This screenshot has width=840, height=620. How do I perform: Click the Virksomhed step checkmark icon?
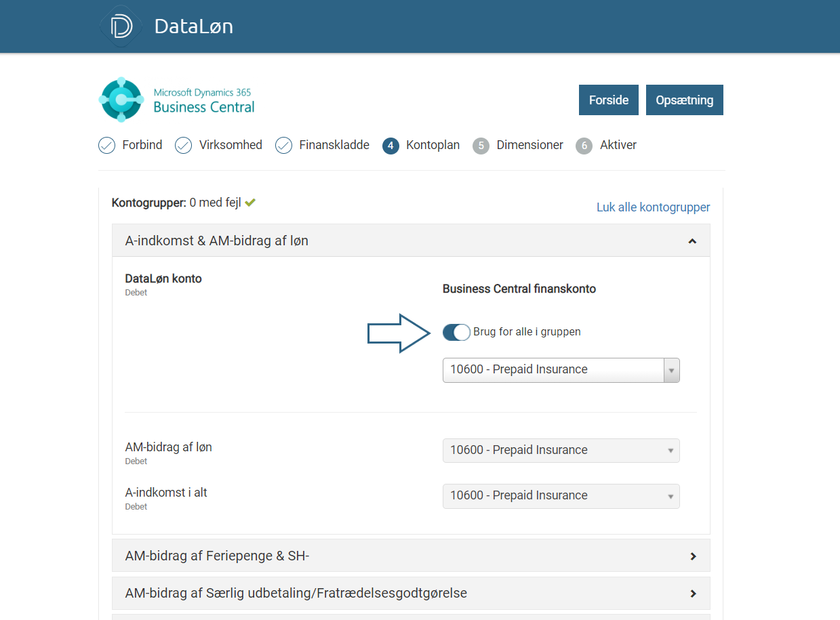pyautogui.click(x=183, y=145)
